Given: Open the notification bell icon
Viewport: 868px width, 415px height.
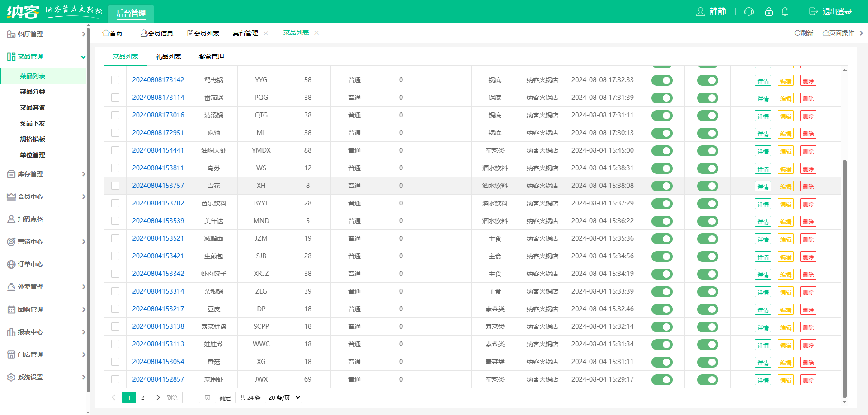Looking at the screenshot, I should (x=785, y=11).
